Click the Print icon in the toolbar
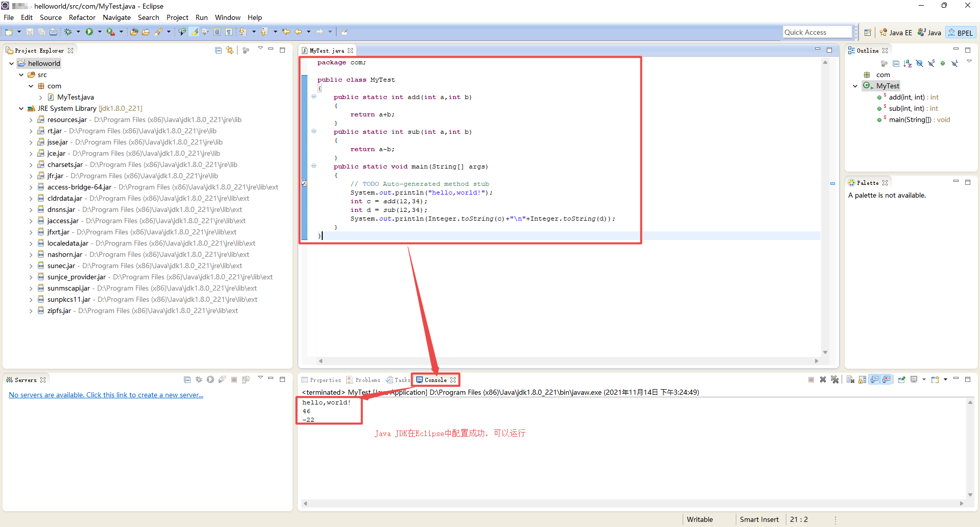The image size is (980, 527). (53, 32)
